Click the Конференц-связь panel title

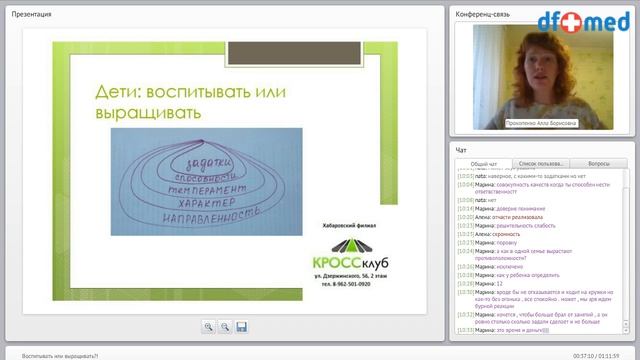click(x=482, y=14)
